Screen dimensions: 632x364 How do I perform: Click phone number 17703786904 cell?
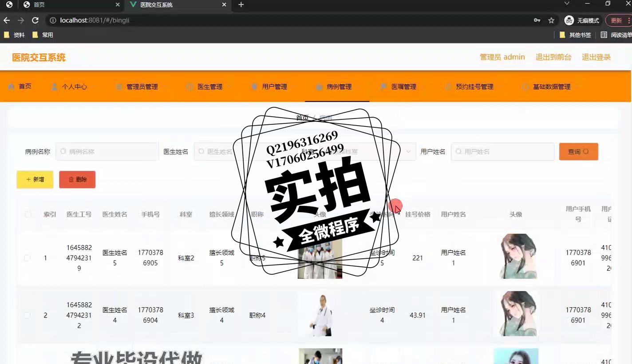(x=150, y=315)
